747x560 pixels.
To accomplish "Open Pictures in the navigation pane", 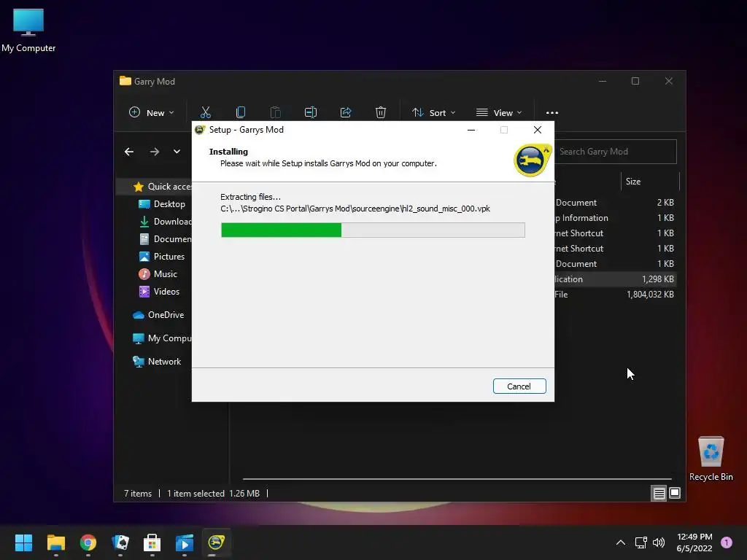I will click(x=162, y=257).
